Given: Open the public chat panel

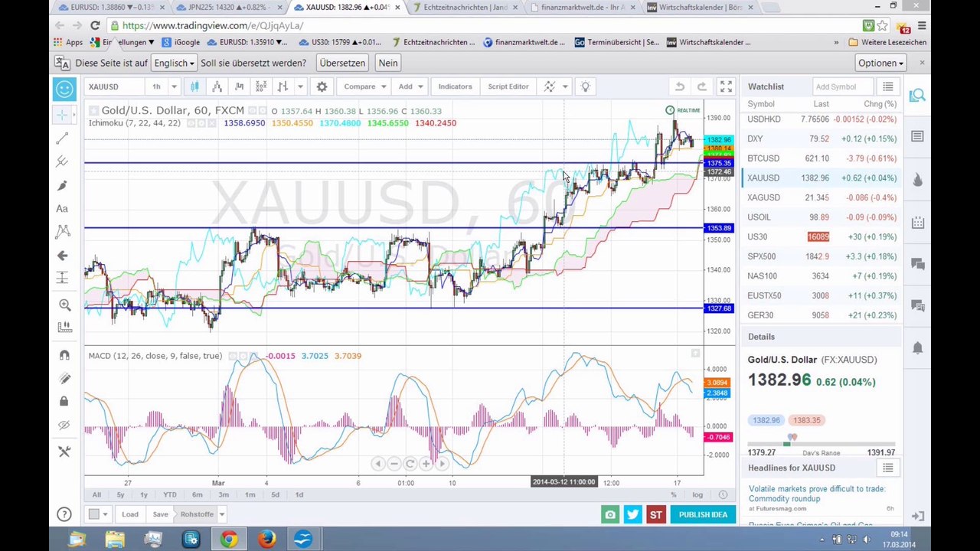Looking at the screenshot, I should pos(917,264).
